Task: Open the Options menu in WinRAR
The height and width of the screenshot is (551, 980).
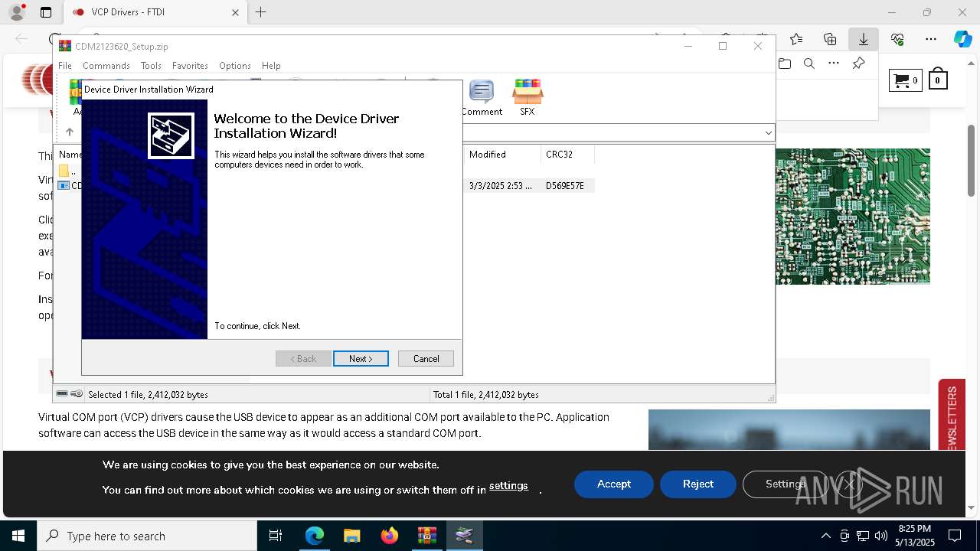Action: pos(235,66)
